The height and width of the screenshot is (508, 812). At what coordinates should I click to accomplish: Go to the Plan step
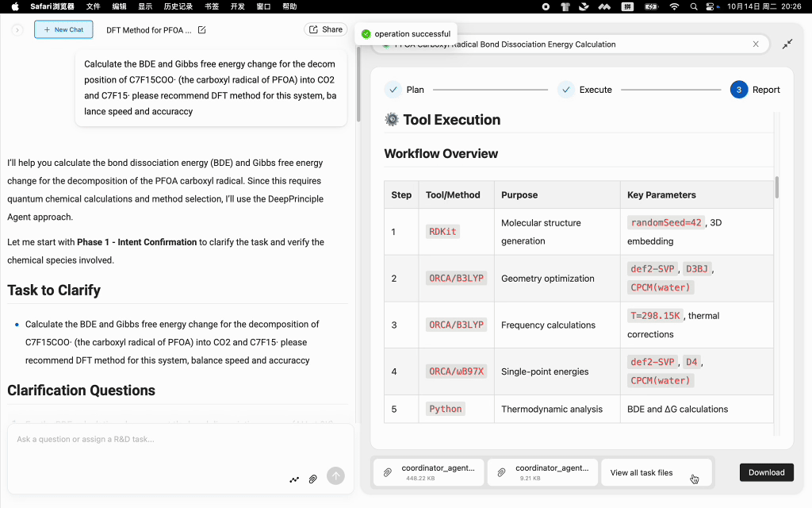coord(405,90)
